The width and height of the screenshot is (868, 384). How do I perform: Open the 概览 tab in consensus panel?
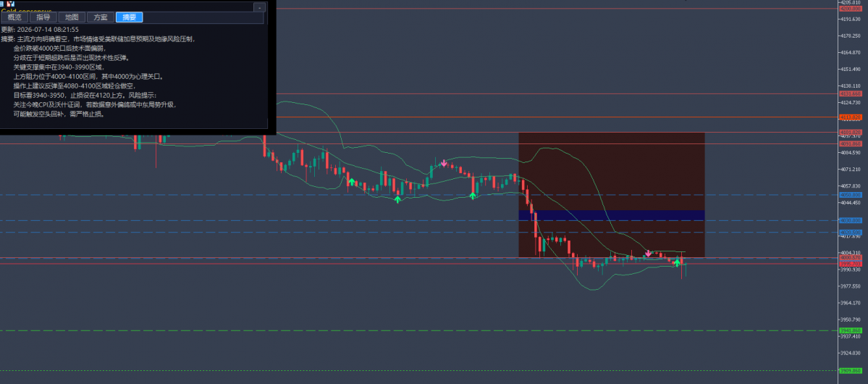15,17
